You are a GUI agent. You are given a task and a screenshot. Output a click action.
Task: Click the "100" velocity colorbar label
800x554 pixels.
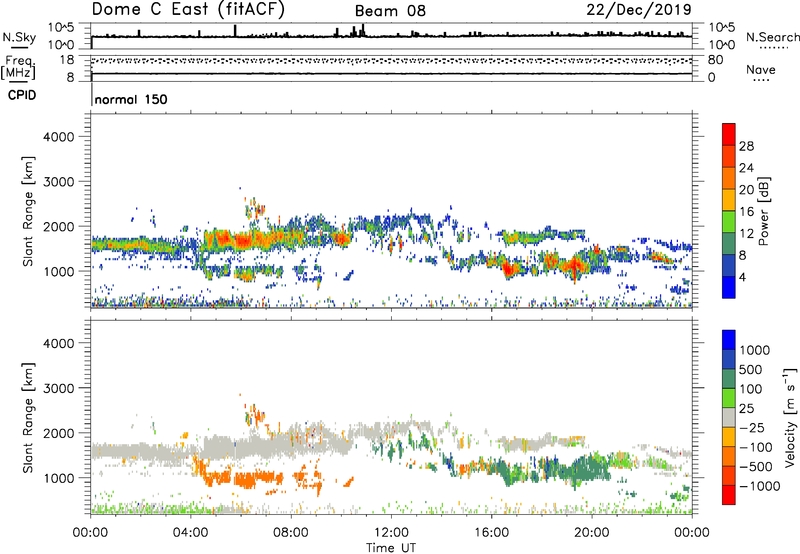[x=751, y=389]
